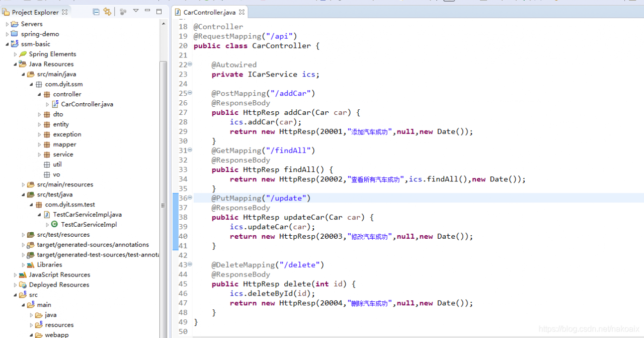
Task: Select target/generated-sources/annotations folder
Action: click(93, 245)
